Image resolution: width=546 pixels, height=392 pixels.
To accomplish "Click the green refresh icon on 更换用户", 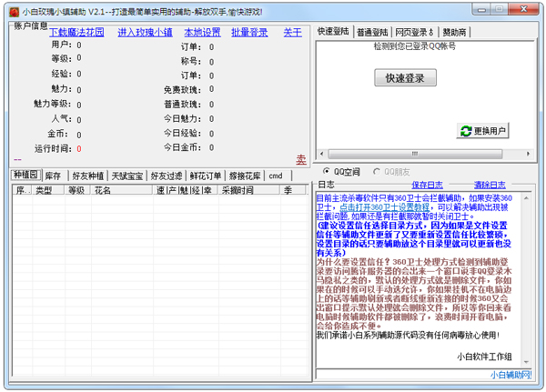I will coord(466,131).
